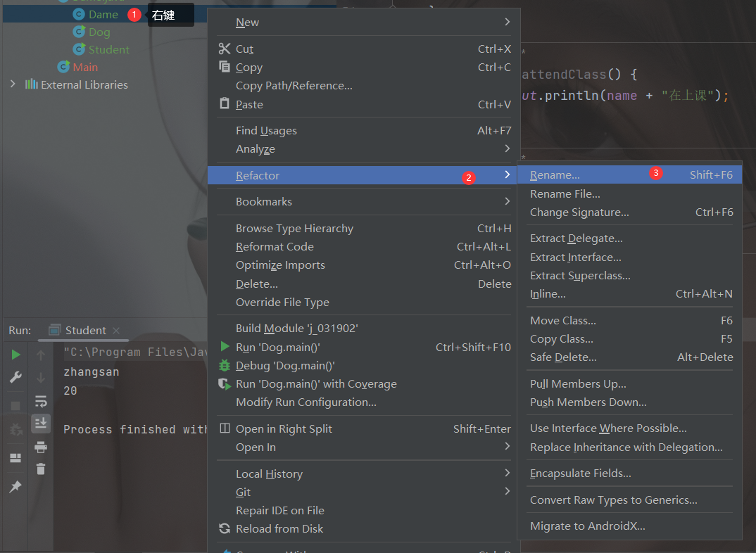Viewport: 756px width, 553px height.
Task: Click the reload icon beside Reload from Disk
Action: click(225, 528)
